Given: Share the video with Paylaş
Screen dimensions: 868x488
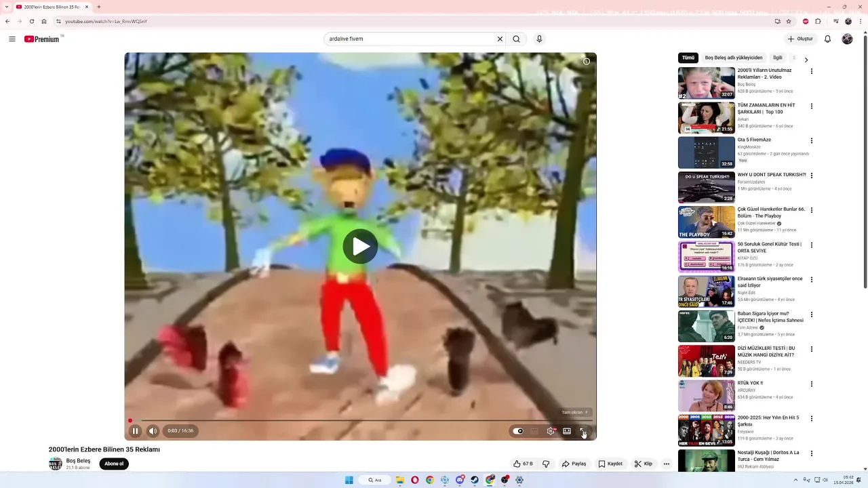Looking at the screenshot, I should (574, 464).
